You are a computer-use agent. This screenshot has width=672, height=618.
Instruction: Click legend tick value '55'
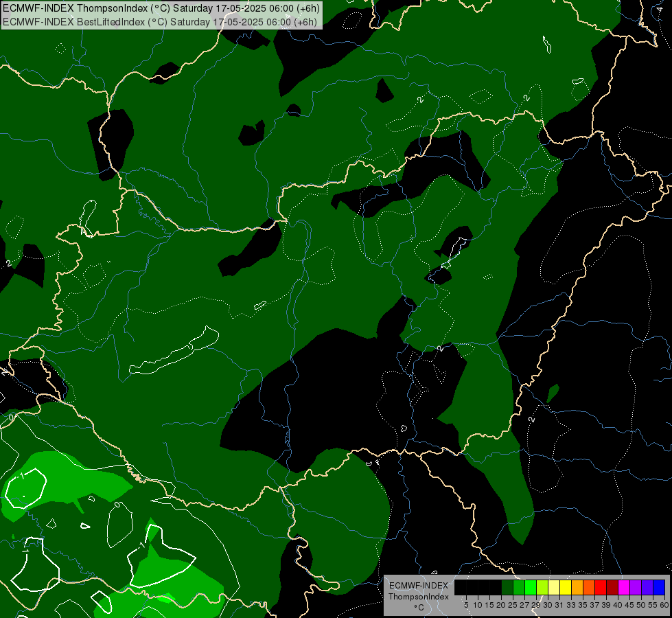coord(652,605)
